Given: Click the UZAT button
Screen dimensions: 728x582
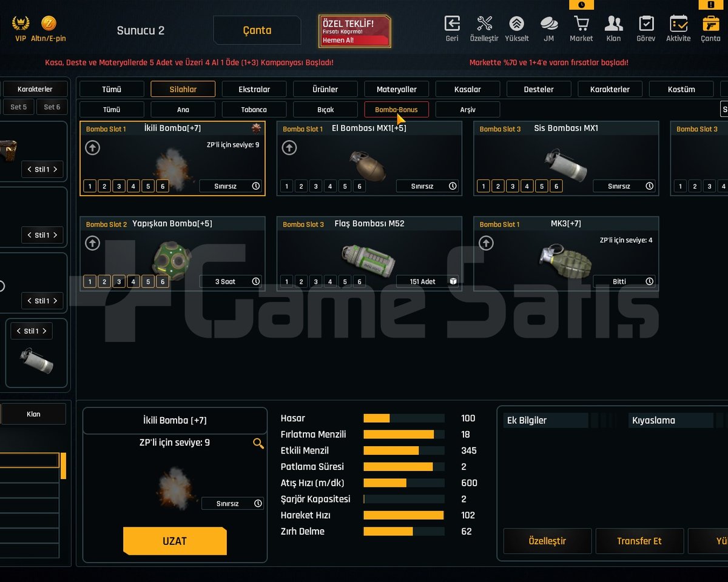Looking at the screenshot, I should click(x=175, y=541).
